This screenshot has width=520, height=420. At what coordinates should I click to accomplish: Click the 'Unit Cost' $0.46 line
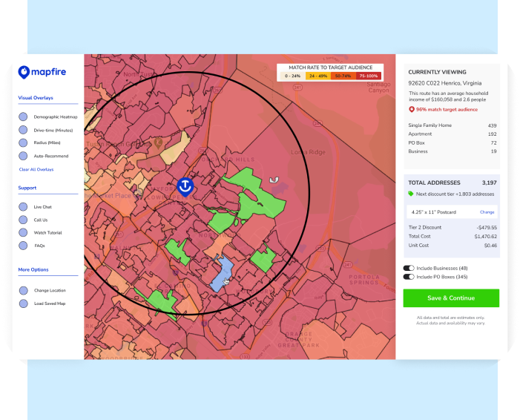coord(452,246)
